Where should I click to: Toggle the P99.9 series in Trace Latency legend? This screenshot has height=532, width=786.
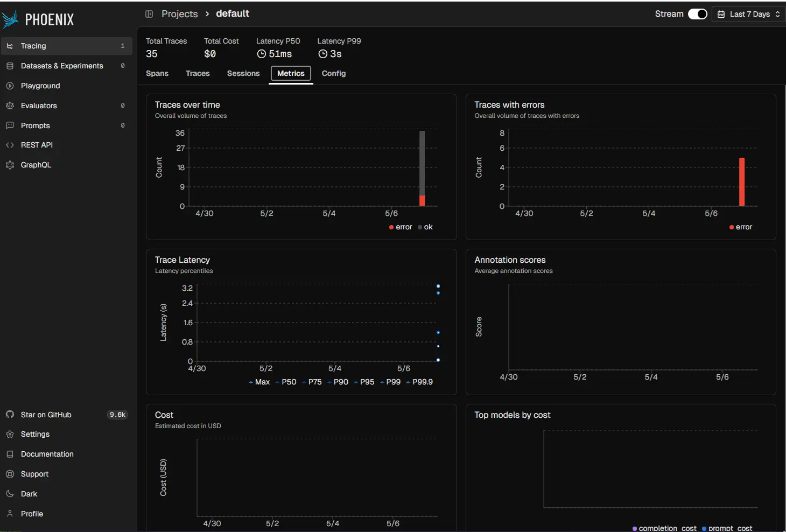[x=419, y=382]
